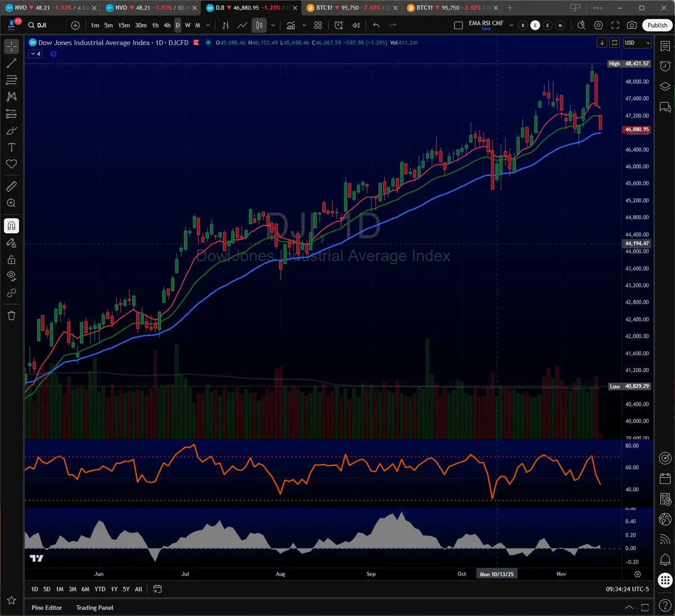This screenshot has height=616, width=675.
Task: Open the calendar panel
Action: click(665, 479)
